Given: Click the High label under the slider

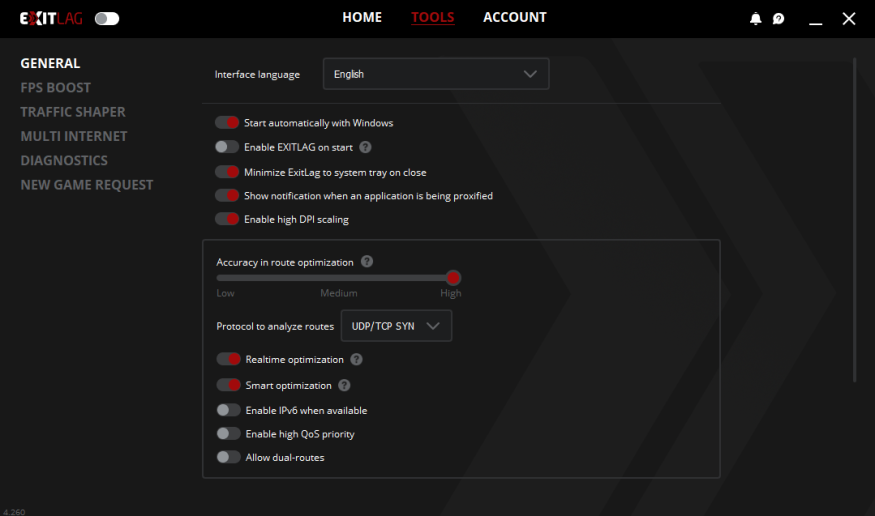Looking at the screenshot, I should pos(451,293).
